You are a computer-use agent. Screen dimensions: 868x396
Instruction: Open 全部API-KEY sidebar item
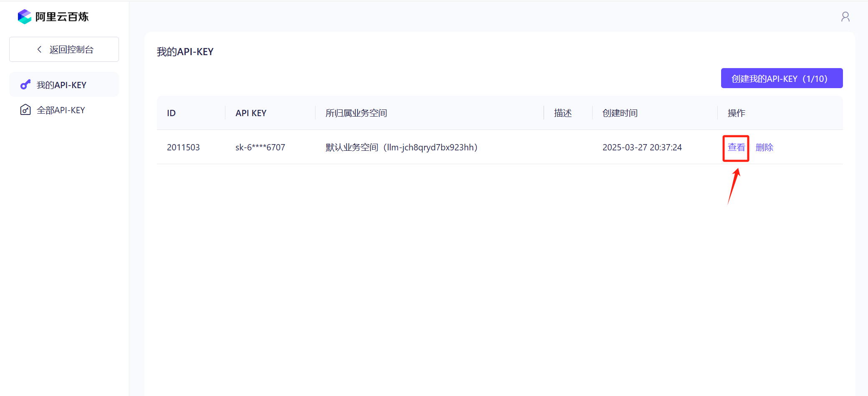click(x=64, y=110)
